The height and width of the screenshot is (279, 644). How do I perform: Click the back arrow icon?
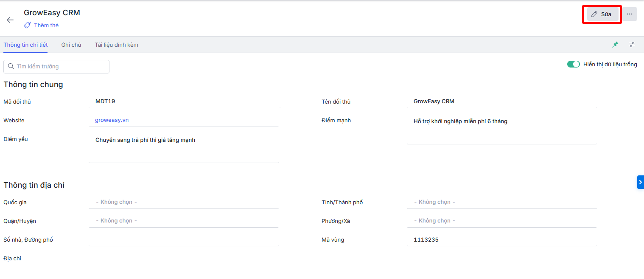pyautogui.click(x=10, y=20)
